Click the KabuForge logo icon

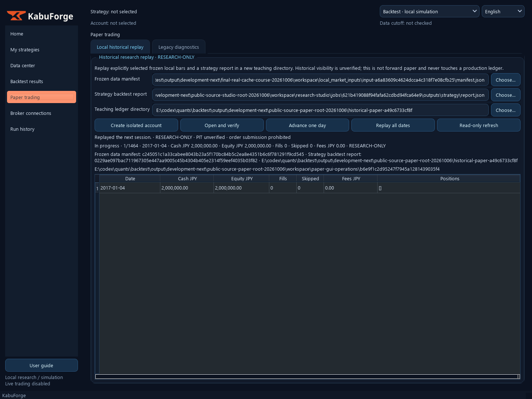16,16
